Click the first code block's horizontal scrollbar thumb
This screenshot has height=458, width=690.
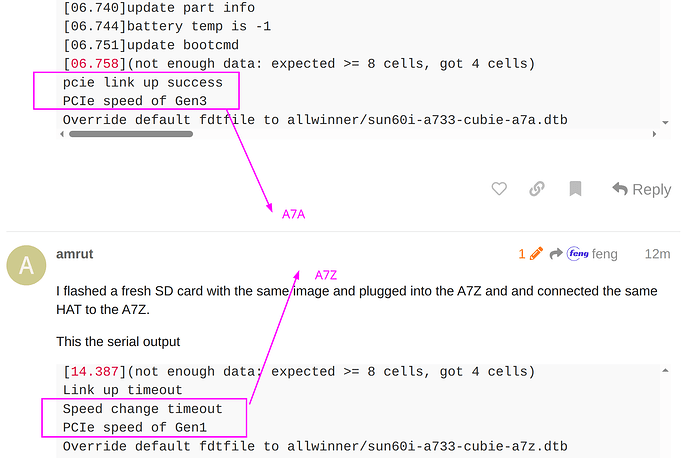[x=131, y=134]
